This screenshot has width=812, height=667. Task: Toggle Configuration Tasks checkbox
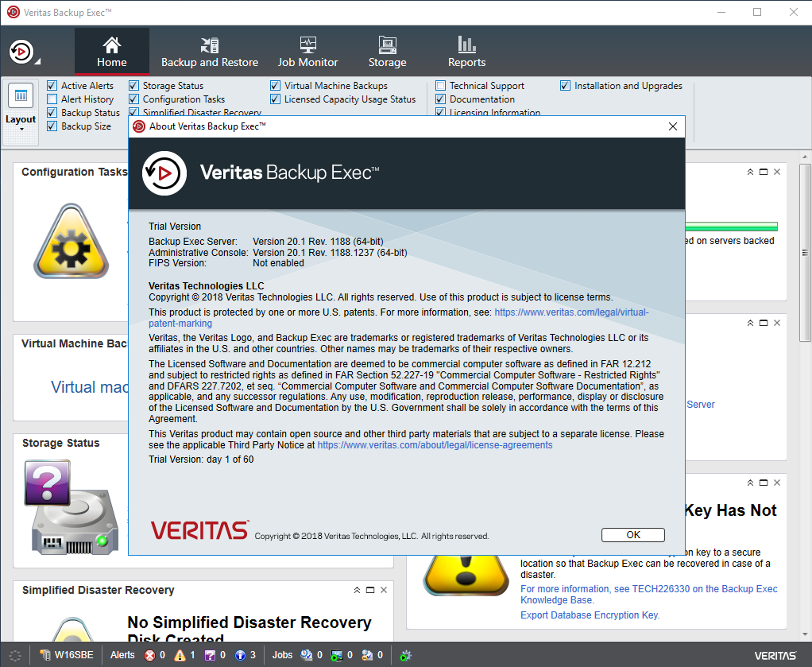(133, 99)
